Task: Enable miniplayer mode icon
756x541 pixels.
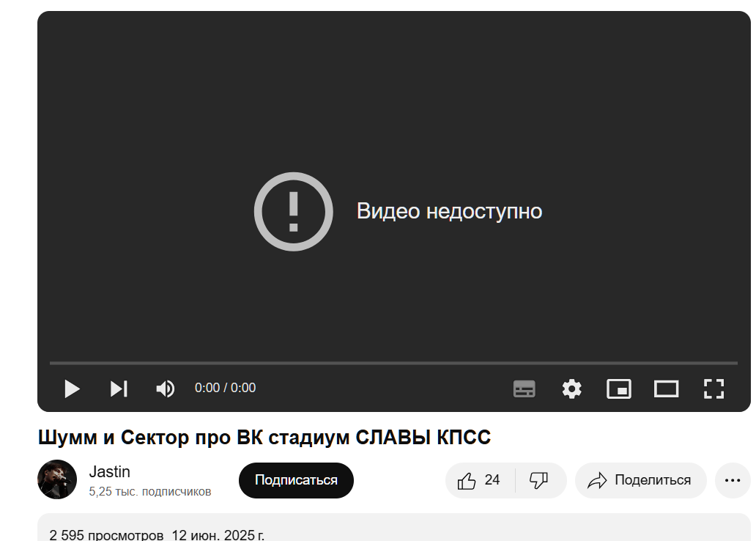Action: tap(618, 389)
